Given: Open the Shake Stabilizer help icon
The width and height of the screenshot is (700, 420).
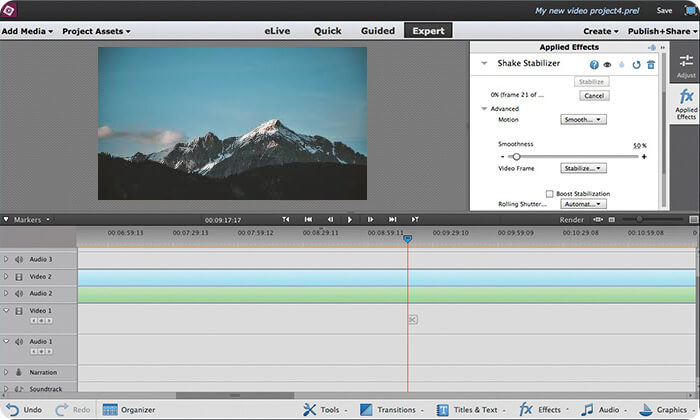Looking at the screenshot, I should click(x=594, y=65).
